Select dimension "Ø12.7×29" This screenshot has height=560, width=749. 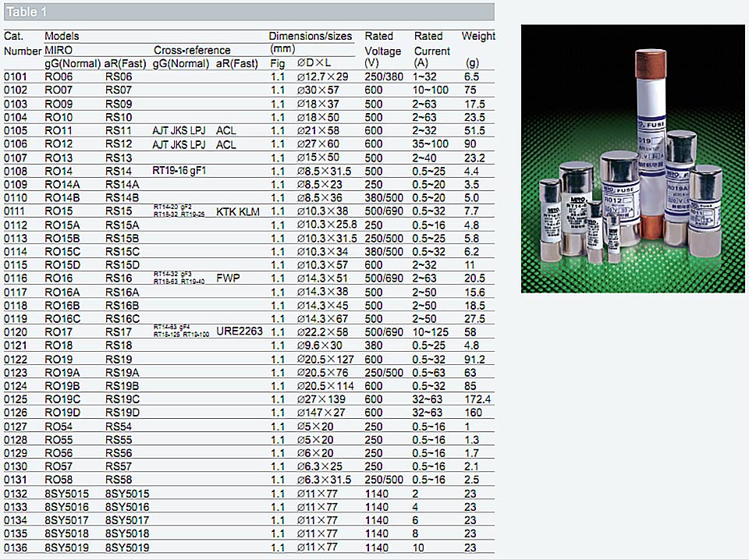tap(323, 77)
